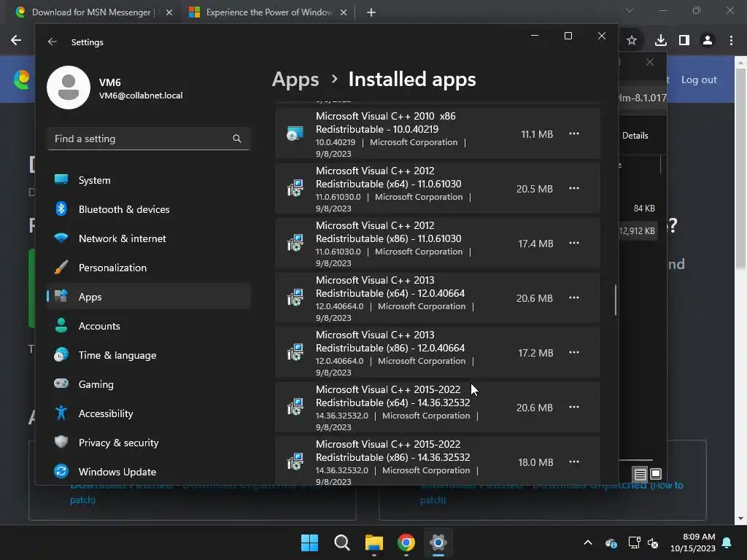Viewport: 747px width, 560px height.
Task: Go back in Settings window
Action: (x=53, y=42)
